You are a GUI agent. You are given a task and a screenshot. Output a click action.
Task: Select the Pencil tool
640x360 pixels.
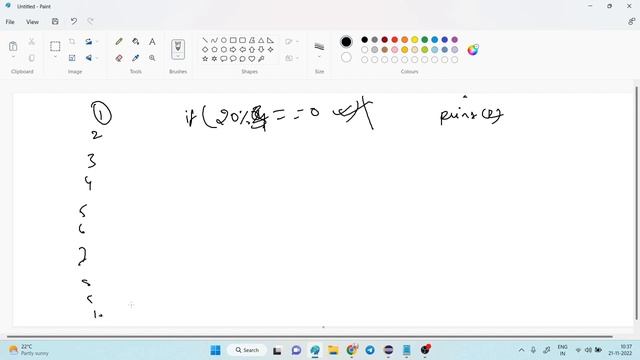pyautogui.click(x=119, y=42)
